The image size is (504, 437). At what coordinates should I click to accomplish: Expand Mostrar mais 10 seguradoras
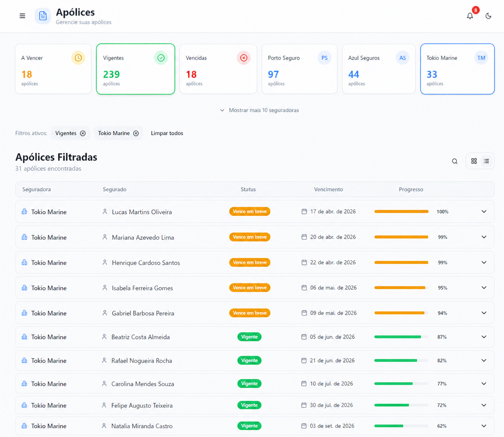point(260,110)
